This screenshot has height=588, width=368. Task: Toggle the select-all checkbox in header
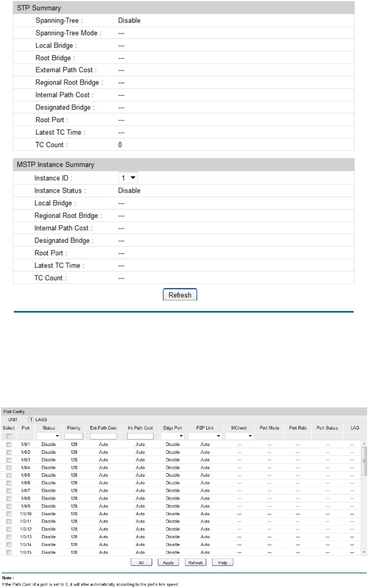pos(9,436)
